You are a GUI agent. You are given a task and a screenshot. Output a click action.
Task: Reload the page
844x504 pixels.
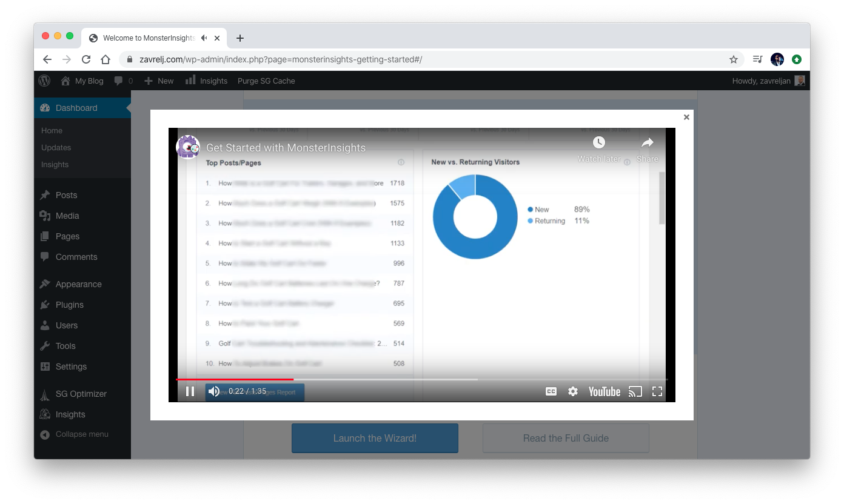tap(86, 59)
